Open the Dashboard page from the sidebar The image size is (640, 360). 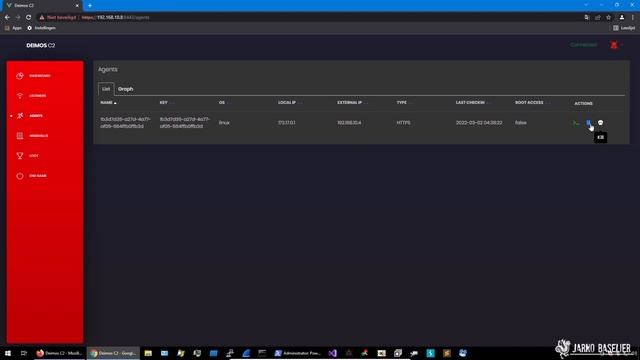tap(39, 76)
